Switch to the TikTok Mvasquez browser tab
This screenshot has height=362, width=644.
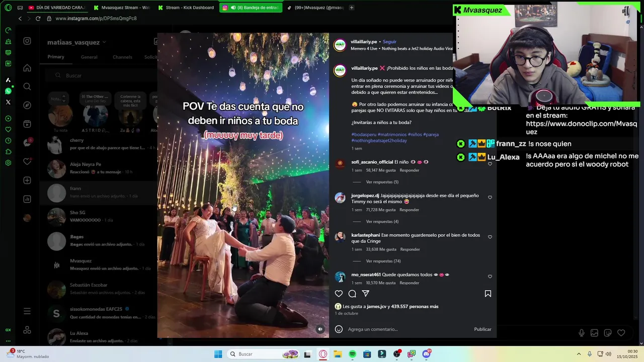[x=315, y=8]
